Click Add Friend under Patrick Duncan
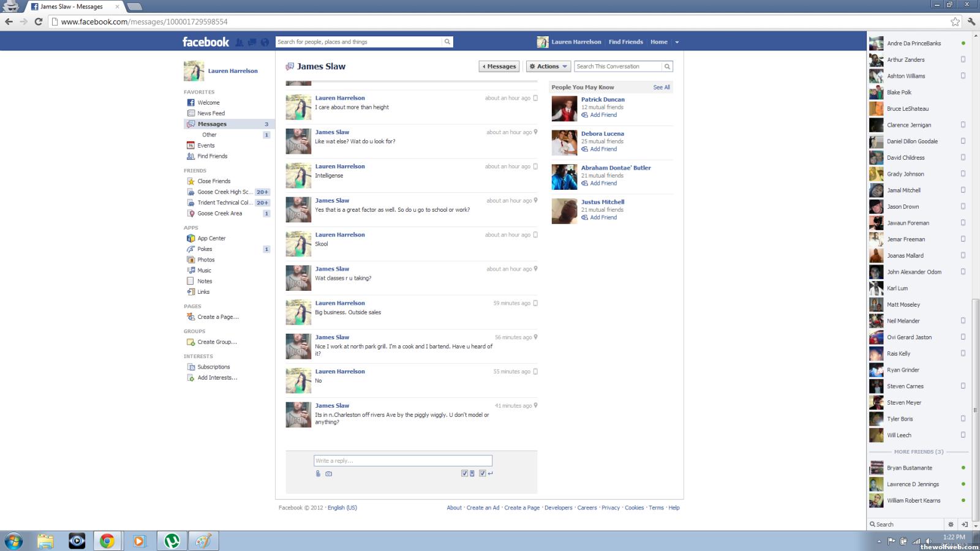980x551 pixels. click(x=603, y=115)
